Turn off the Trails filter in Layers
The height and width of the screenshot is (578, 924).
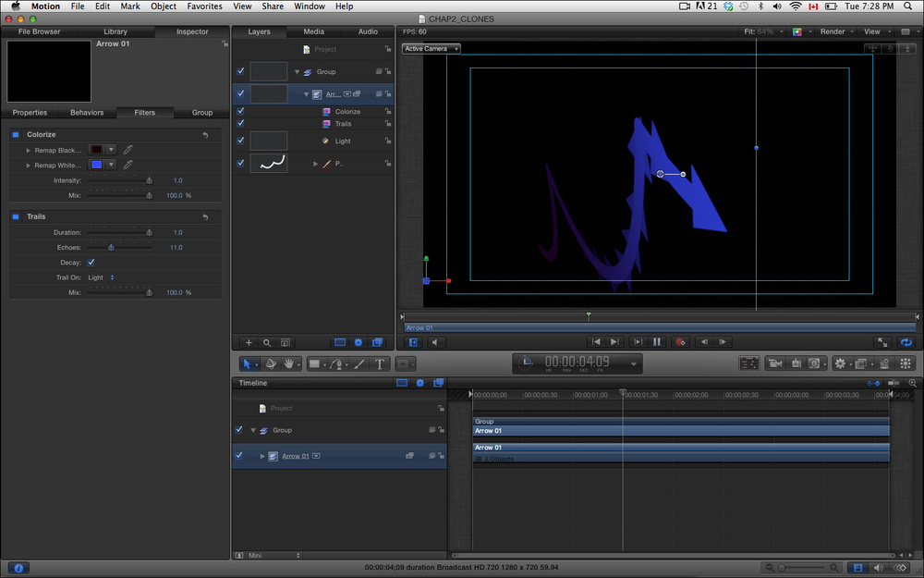(x=240, y=123)
